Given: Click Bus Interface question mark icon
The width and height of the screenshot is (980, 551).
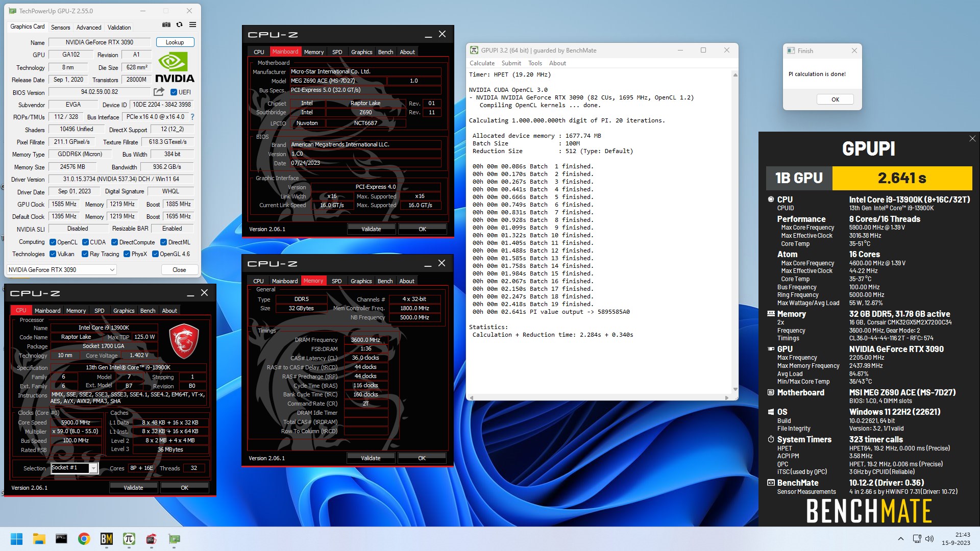Looking at the screenshot, I should (x=192, y=117).
